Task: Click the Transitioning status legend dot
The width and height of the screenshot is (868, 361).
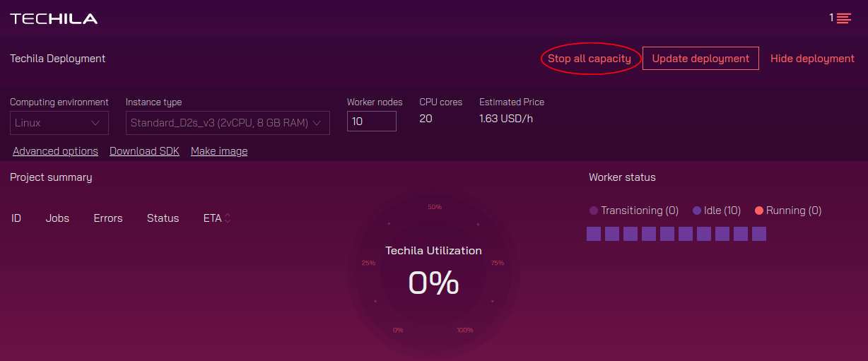Action: pos(594,211)
